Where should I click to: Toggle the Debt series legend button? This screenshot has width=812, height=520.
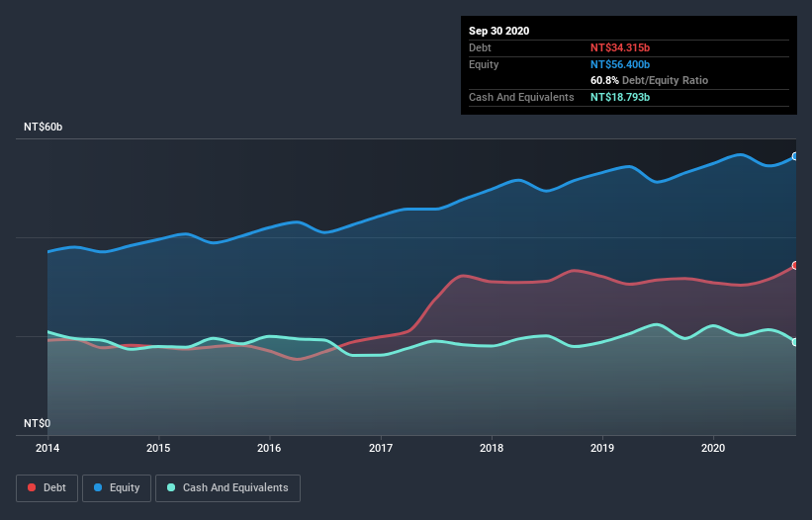(x=47, y=488)
